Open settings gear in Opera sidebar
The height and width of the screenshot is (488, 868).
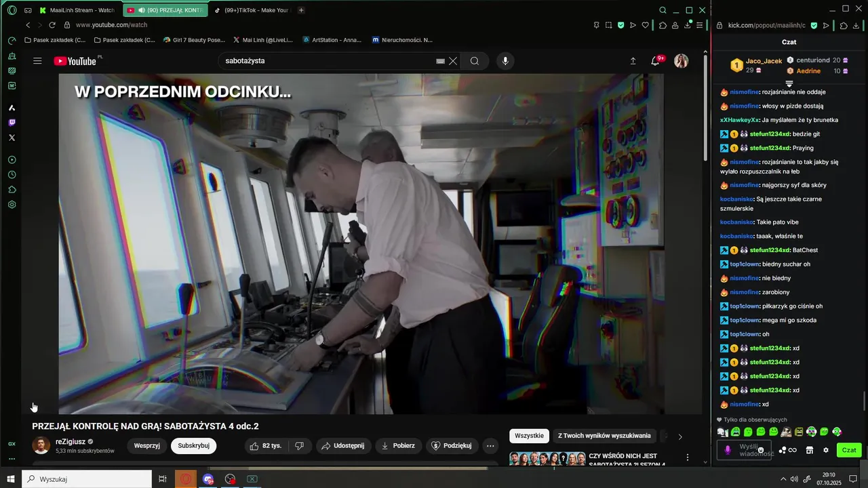[12, 205]
